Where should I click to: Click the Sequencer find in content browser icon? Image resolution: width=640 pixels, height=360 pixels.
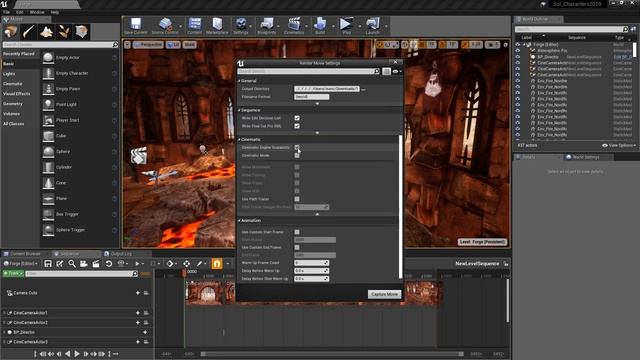(x=72, y=264)
